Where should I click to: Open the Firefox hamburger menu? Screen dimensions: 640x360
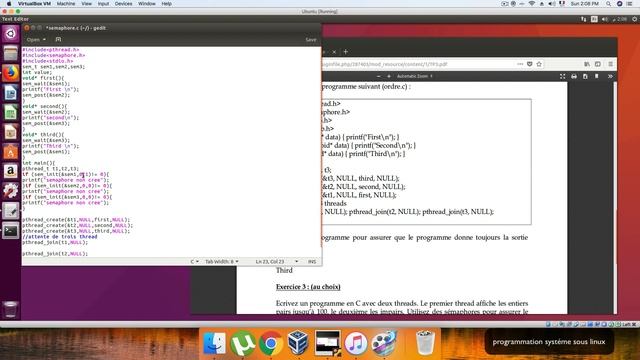tap(611, 64)
